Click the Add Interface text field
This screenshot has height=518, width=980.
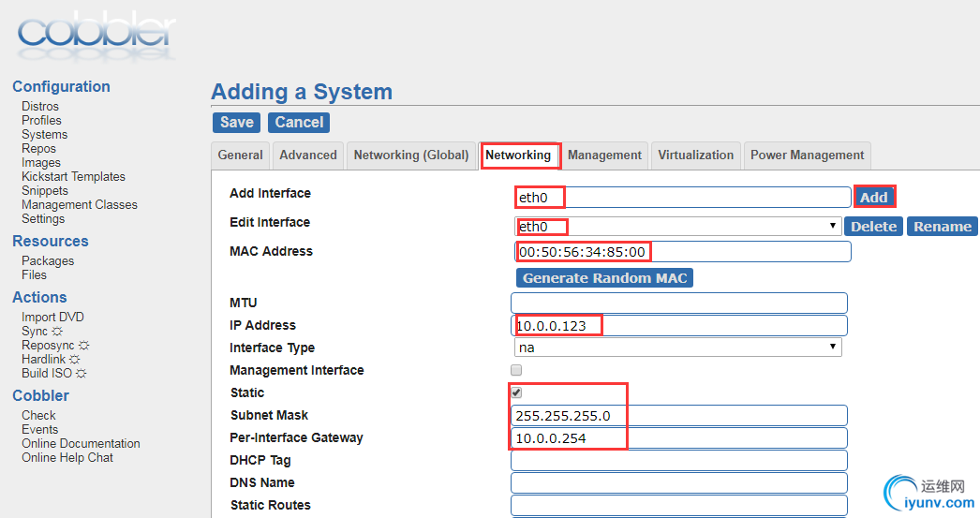click(682, 198)
